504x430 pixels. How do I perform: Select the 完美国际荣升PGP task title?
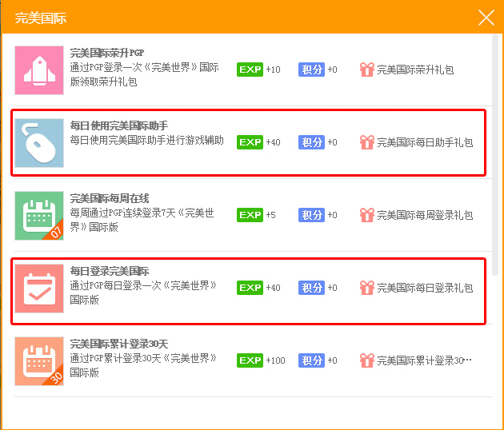[x=107, y=53]
